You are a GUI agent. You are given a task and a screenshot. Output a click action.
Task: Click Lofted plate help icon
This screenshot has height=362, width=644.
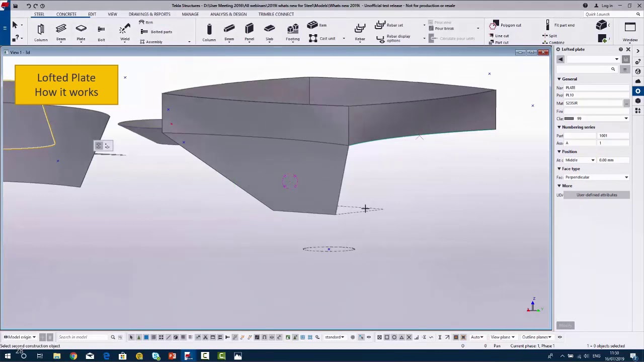point(621,49)
